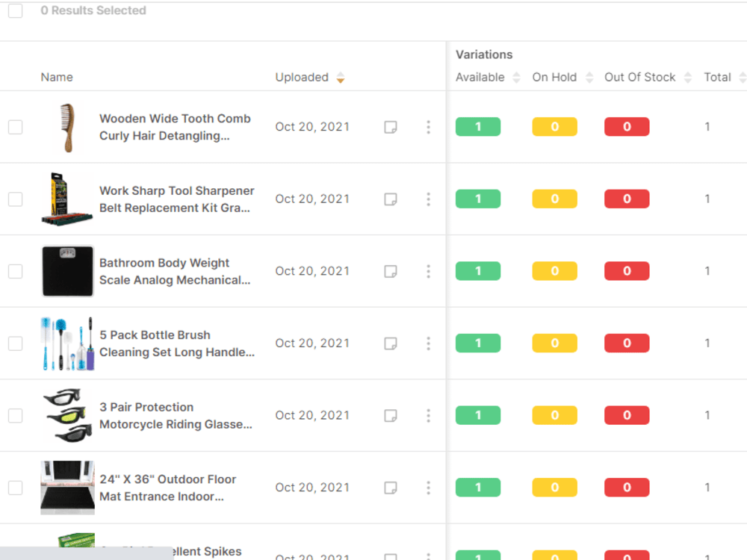Open three-dot menu for Bathroom Body Weight Scale
Image resolution: width=747 pixels, height=560 pixels.
(428, 272)
